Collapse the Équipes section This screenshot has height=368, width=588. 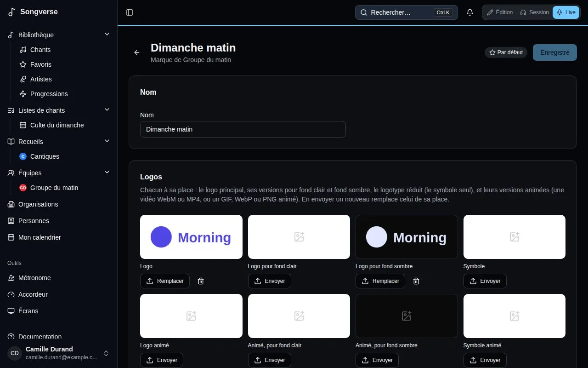tap(107, 172)
